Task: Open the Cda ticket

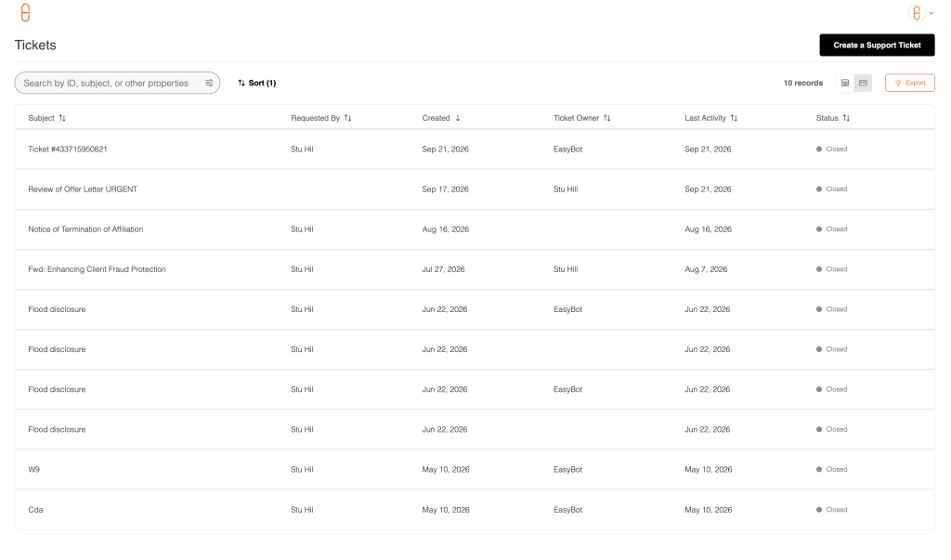Action: coord(36,510)
